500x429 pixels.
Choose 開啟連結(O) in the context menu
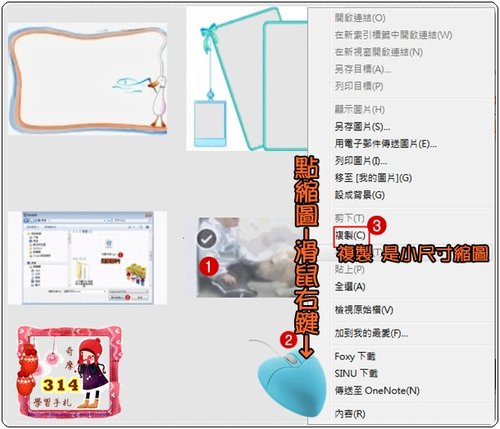pos(360,18)
